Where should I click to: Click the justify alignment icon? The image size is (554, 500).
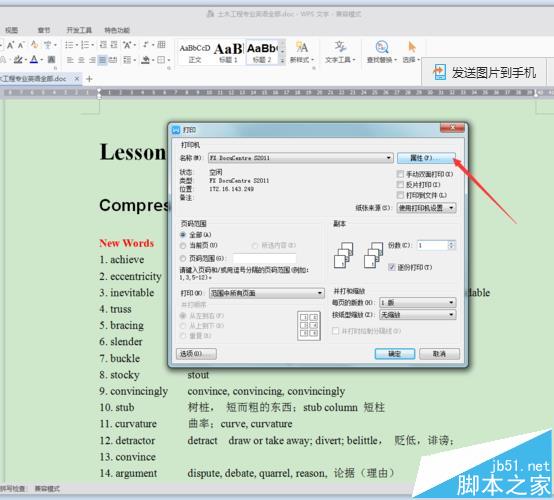(102, 60)
